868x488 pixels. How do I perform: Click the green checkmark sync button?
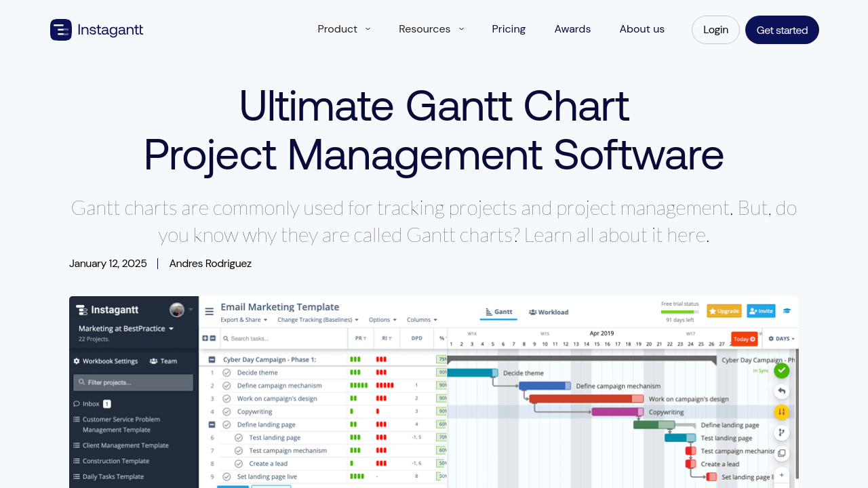pos(782,371)
